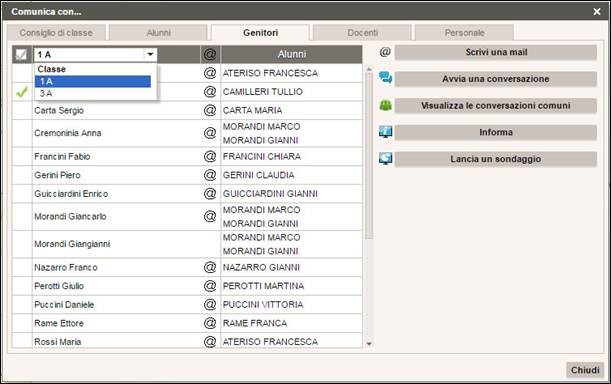Viewport: 611px width, 384px height.
Task: Switch to the Docenti tab
Action: [362, 33]
